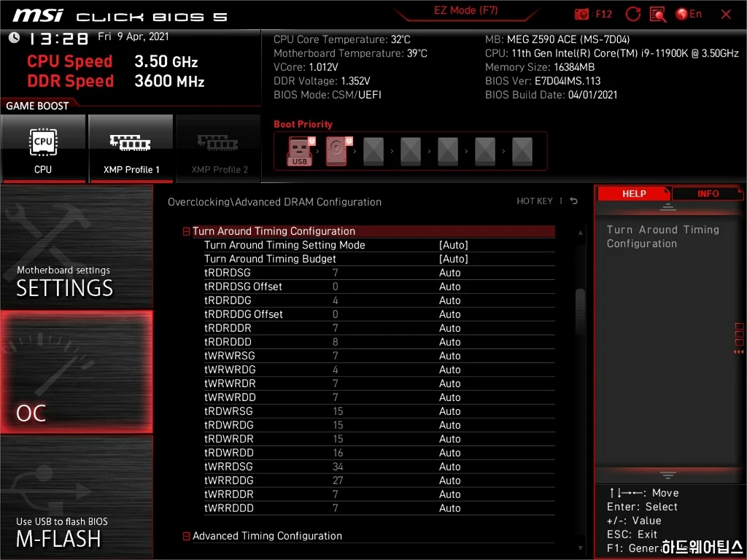The width and height of the screenshot is (747, 560).
Task: Open the BIOS search magnifier icon
Action: [x=658, y=15]
